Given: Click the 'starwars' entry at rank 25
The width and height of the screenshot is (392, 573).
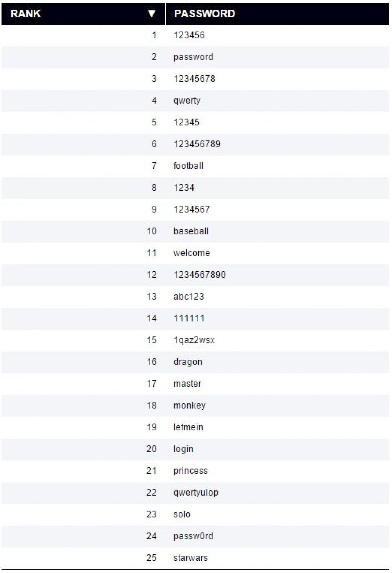Looking at the screenshot, I should coord(191,558).
